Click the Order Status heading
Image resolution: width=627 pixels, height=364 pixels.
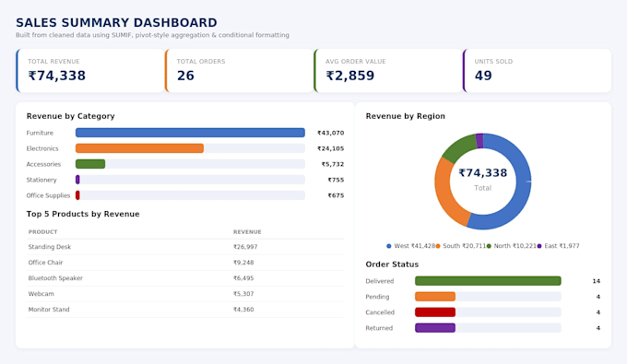click(392, 264)
